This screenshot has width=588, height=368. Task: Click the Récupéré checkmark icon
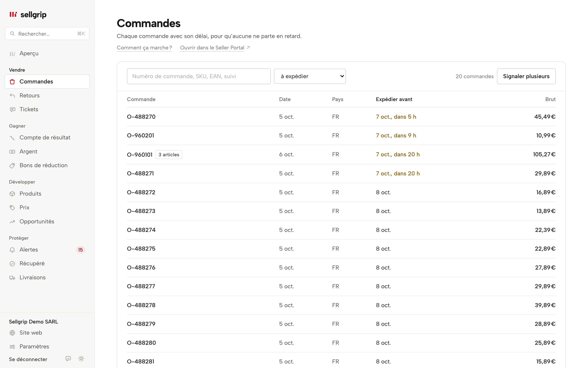point(12,264)
